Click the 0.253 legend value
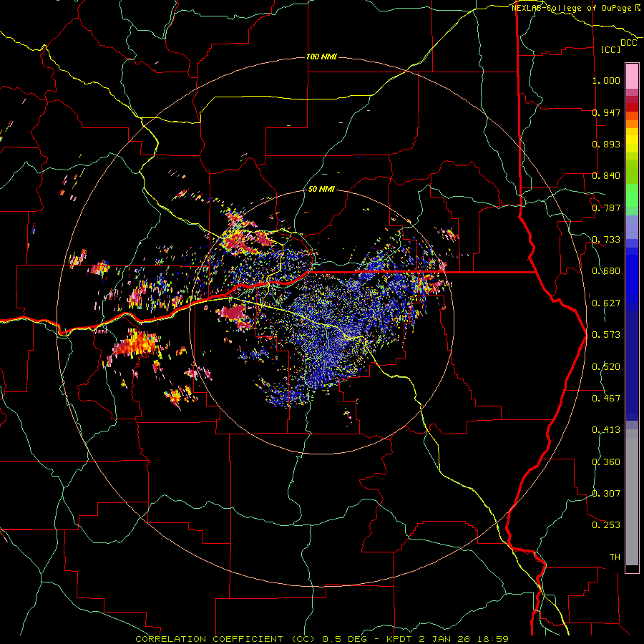 [x=606, y=525]
